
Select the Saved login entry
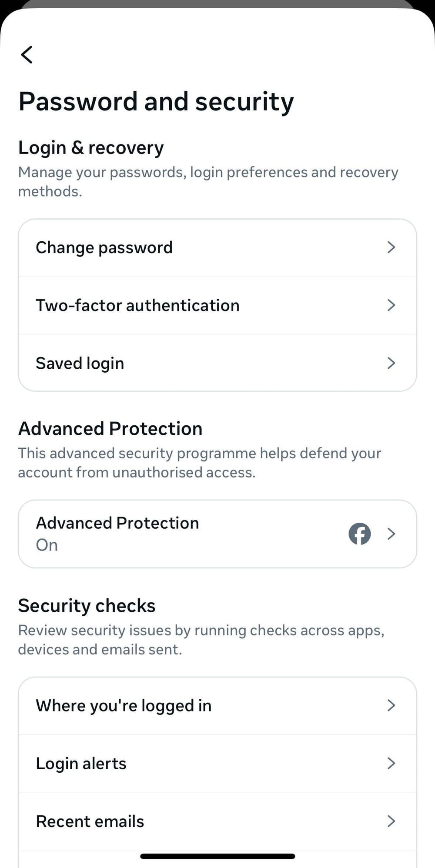coord(80,363)
